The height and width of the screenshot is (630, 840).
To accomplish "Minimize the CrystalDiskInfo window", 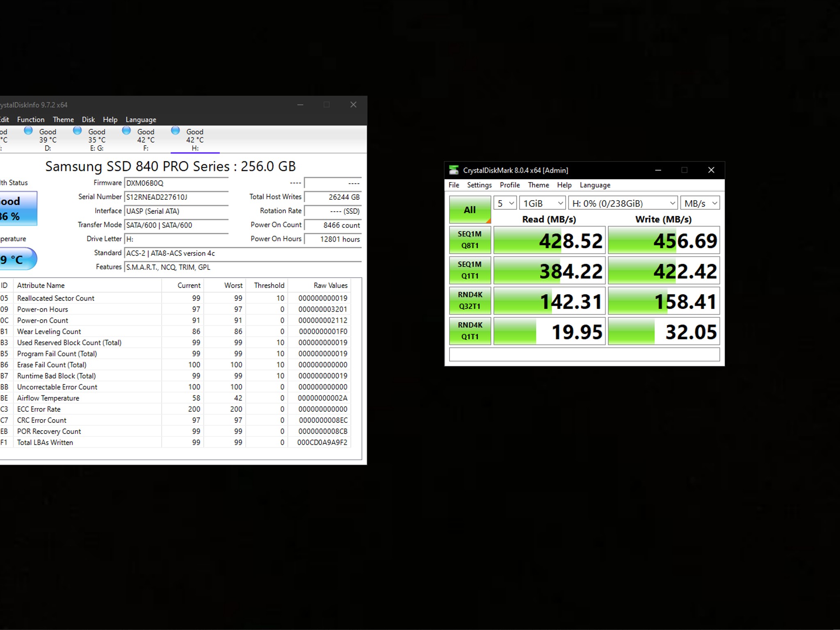I will pos(300,105).
